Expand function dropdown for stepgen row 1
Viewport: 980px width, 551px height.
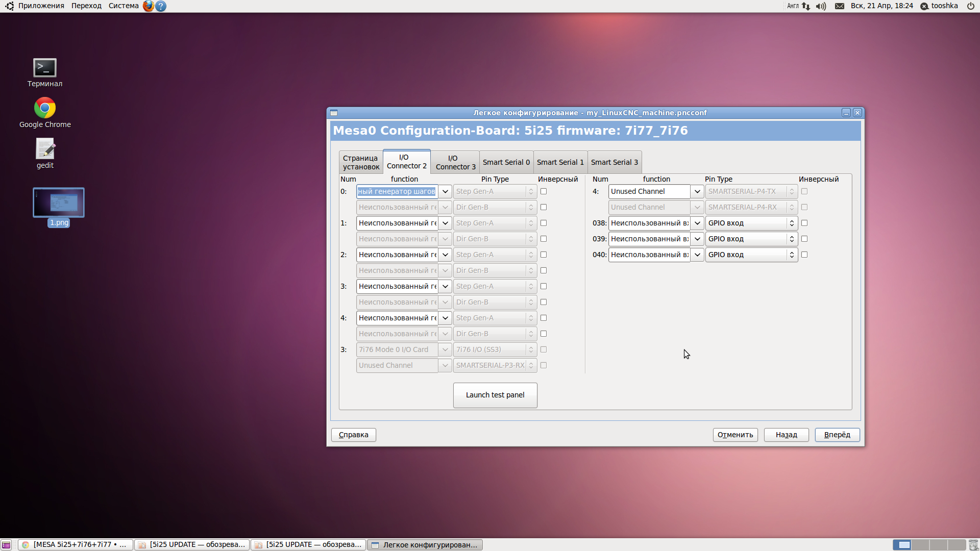(445, 223)
